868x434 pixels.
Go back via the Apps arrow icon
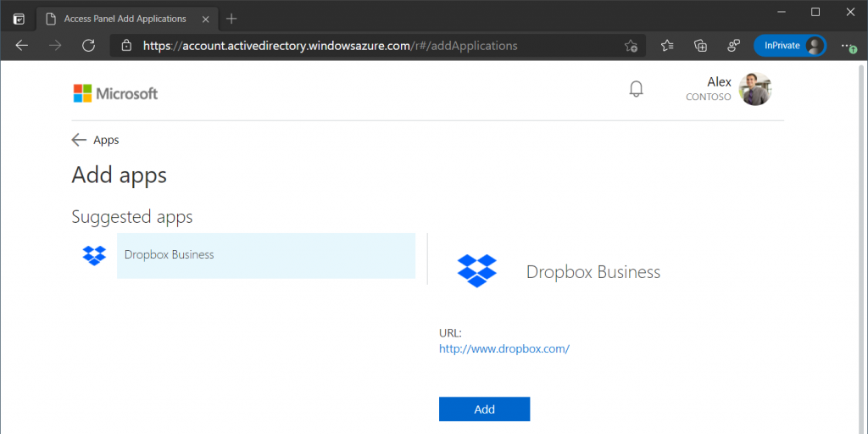[x=79, y=140]
